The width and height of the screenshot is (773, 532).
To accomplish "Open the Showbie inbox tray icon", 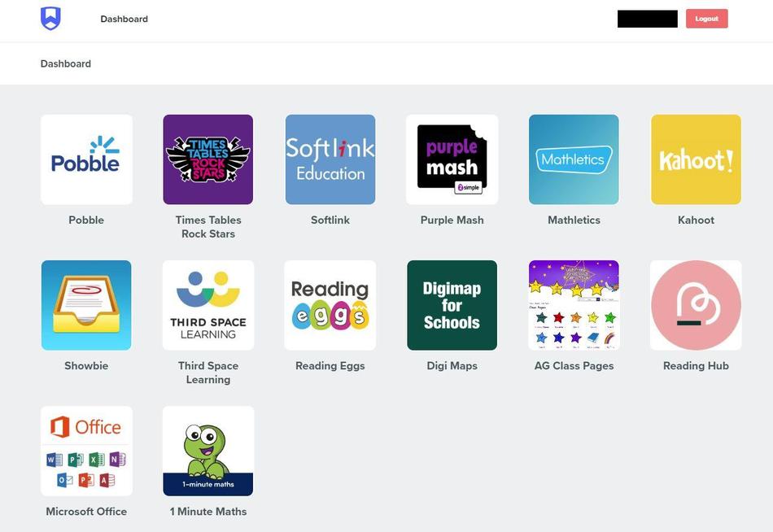I will point(86,305).
